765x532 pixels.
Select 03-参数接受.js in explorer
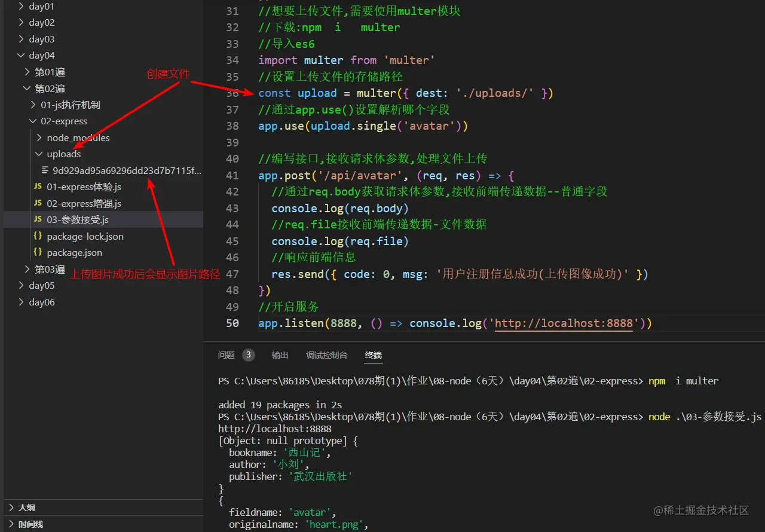(x=78, y=220)
